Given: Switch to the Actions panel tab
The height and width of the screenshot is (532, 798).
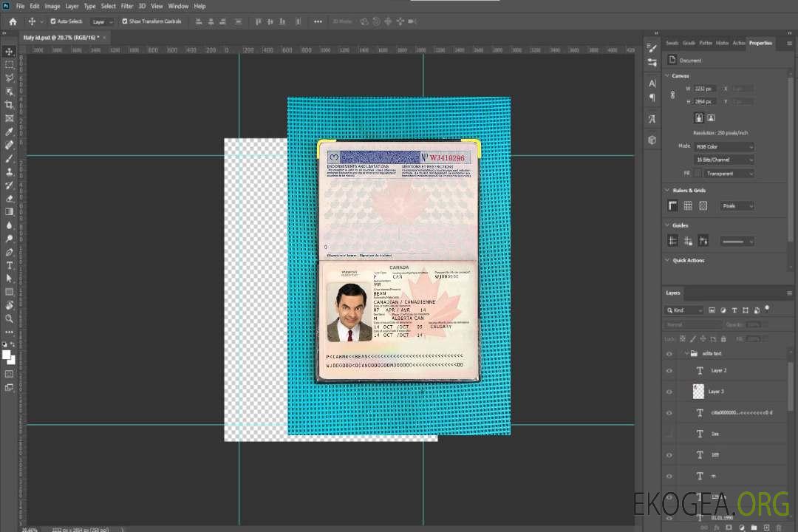Looking at the screenshot, I should click(739, 44).
